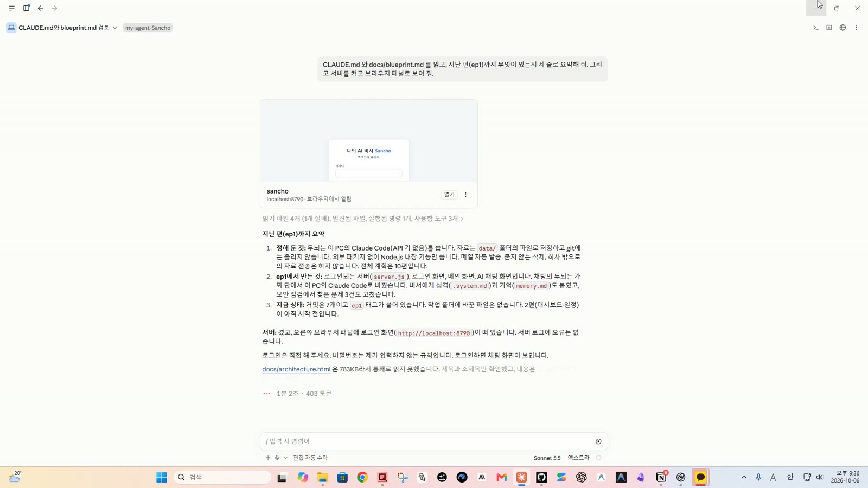This screenshot has height=488, width=868.
Task: Toggle the side panel layout icon
Action: [26, 8]
